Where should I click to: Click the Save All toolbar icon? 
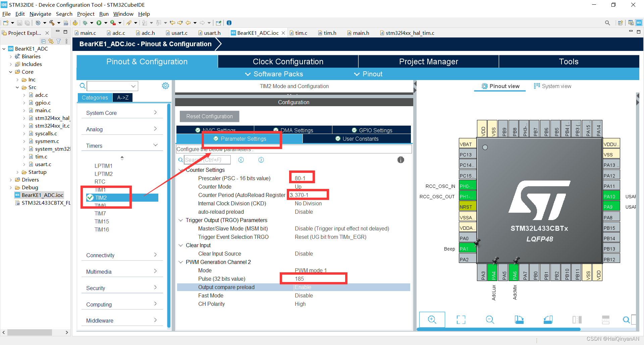[x=27, y=23]
